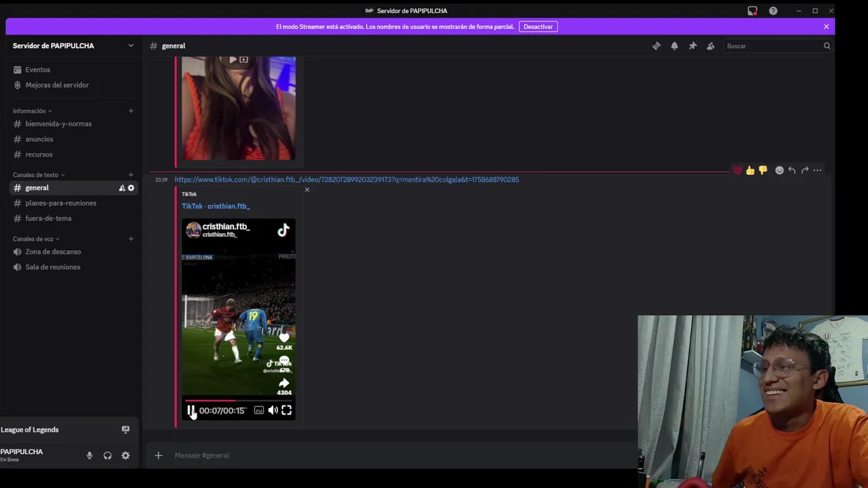Forward the TikTok link message
Screen dimensions: 868x488
pos(805,171)
